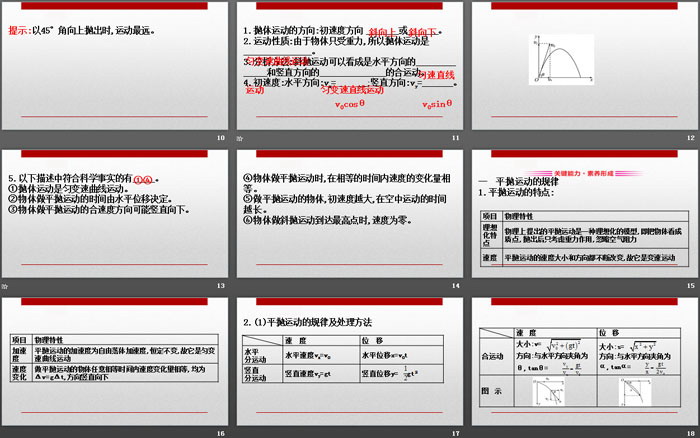This screenshot has width=700, height=438.
Task: Click the slide number label 12
Action: (691, 138)
